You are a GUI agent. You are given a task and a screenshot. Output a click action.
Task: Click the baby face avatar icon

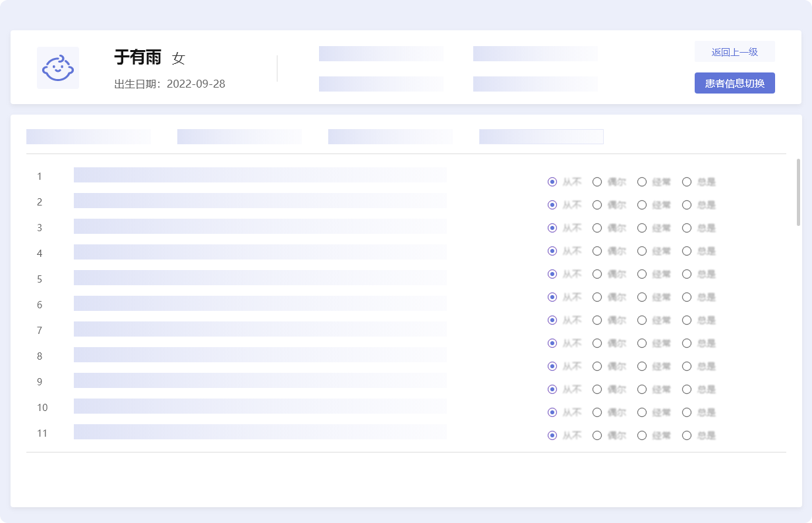pos(58,67)
